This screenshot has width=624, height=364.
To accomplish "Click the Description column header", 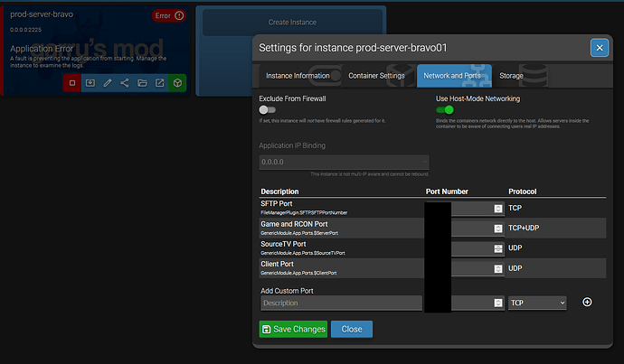I will (x=279, y=191).
